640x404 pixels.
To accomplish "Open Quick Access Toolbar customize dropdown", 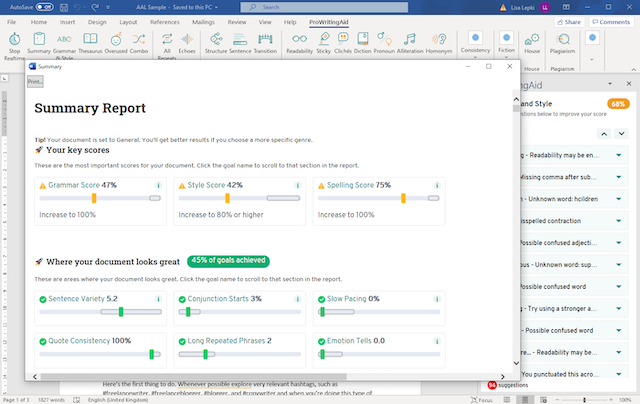I will pyautogui.click(x=108, y=7).
